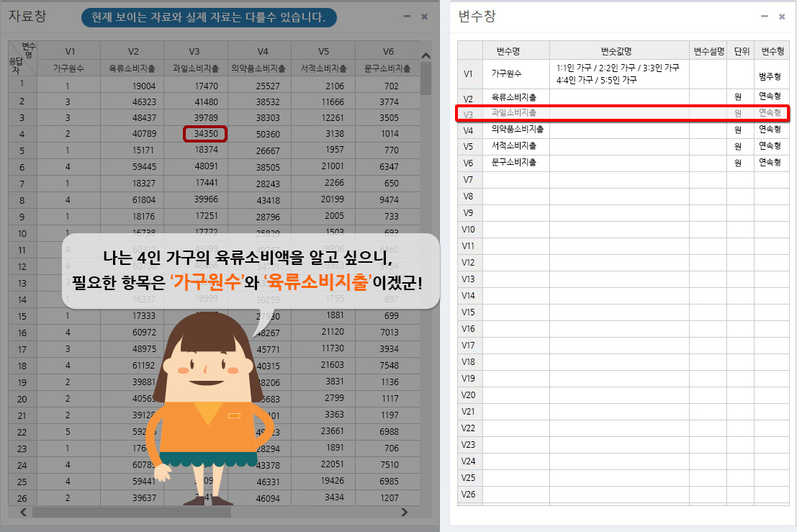Close the 변수창 window
Screen dimensions: 797x532
(782, 17)
